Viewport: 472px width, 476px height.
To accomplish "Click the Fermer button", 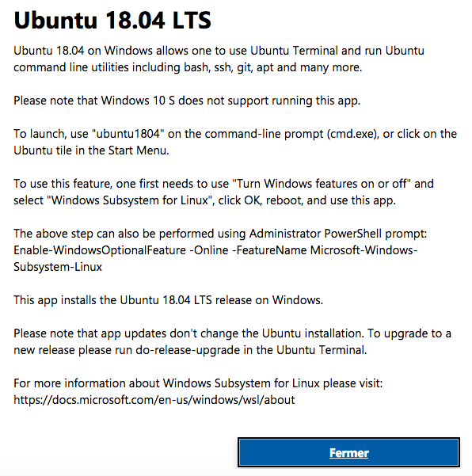I will pos(348,452).
